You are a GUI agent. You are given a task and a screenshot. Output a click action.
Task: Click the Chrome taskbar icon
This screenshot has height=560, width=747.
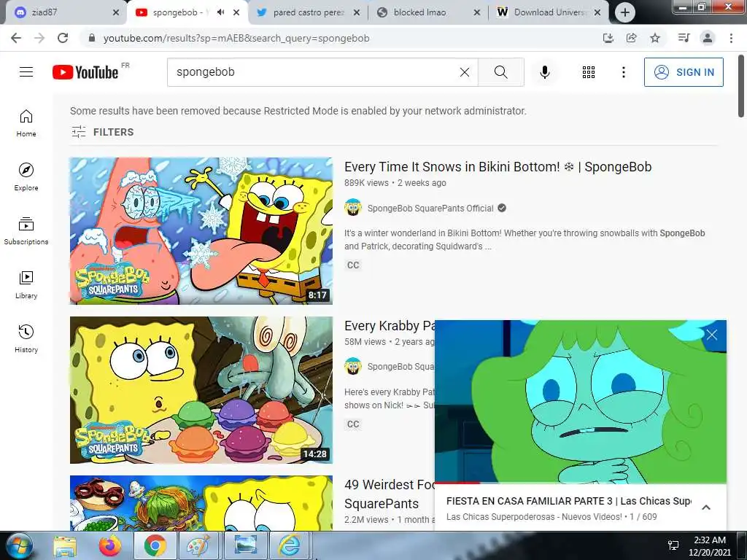(x=155, y=545)
